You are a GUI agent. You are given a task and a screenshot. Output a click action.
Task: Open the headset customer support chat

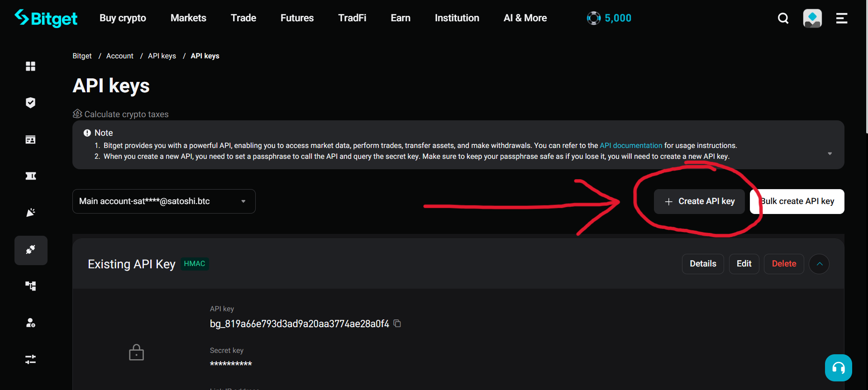(x=838, y=368)
